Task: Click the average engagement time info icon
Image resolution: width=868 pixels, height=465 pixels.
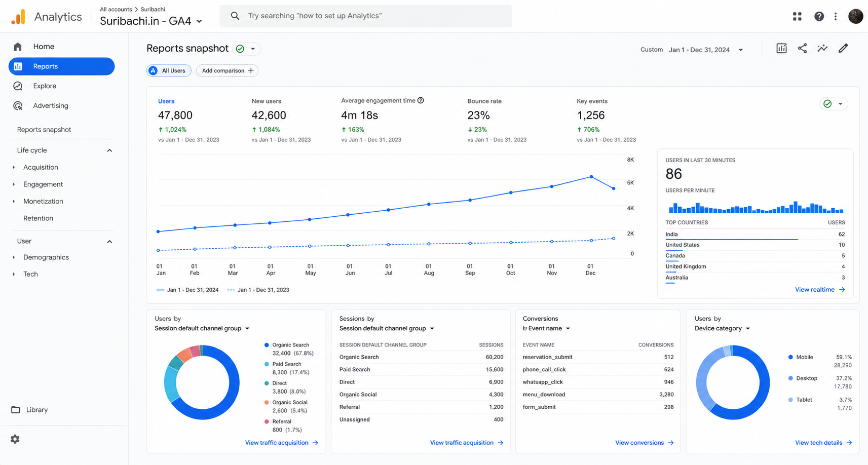Action: pyautogui.click(x=421, y=100)
